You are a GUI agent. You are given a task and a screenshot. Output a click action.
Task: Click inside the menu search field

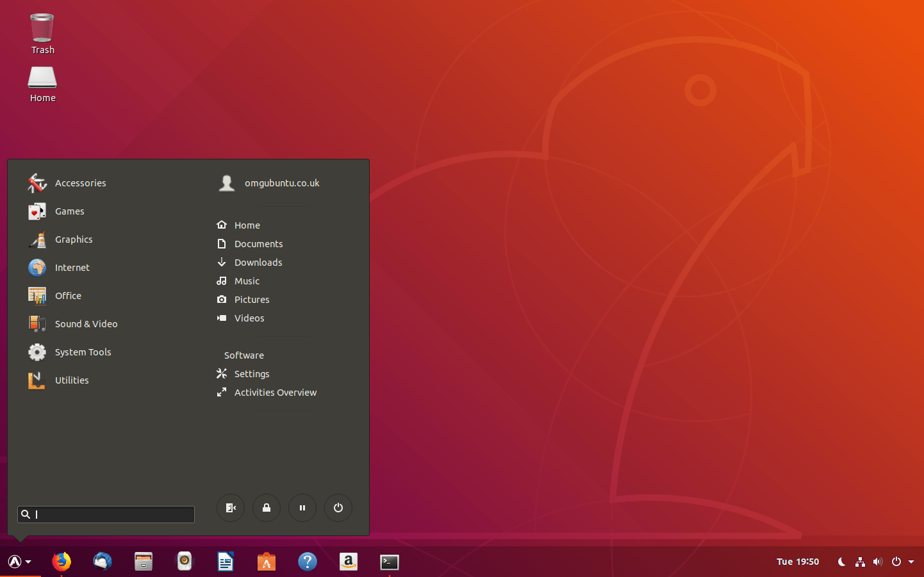(x=106, y=514)
